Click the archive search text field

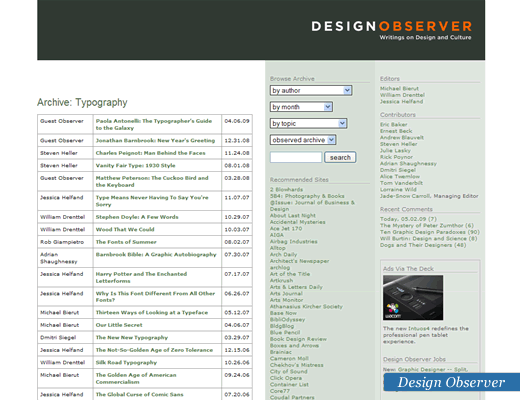coord(296,157)
